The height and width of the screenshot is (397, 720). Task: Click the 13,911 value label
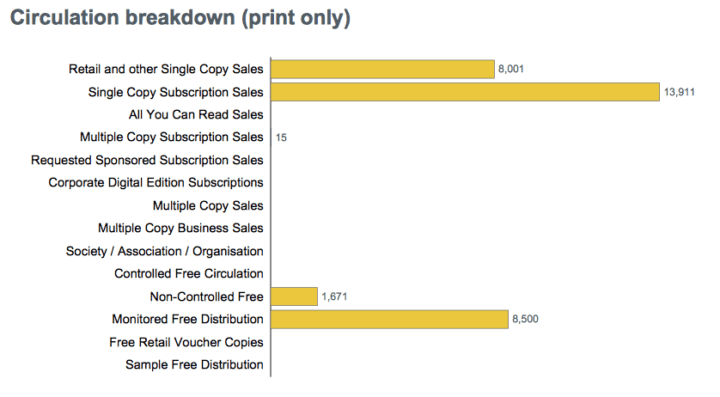(x=679, y=92)
